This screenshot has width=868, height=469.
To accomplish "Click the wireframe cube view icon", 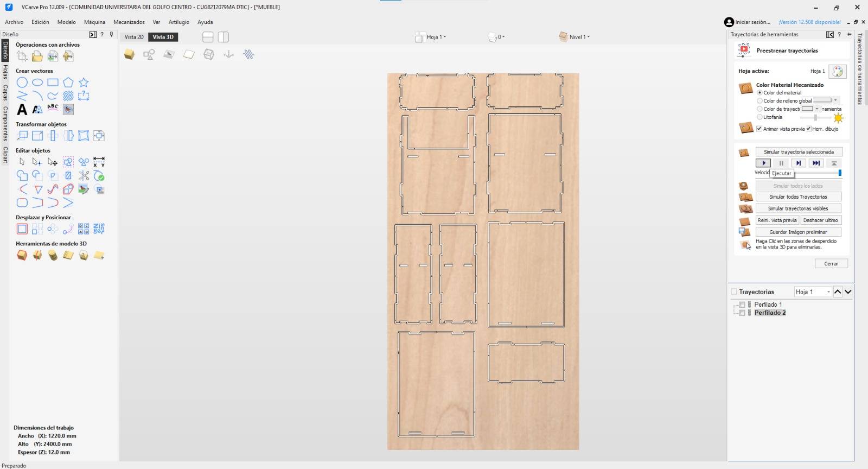I will 209,54.
